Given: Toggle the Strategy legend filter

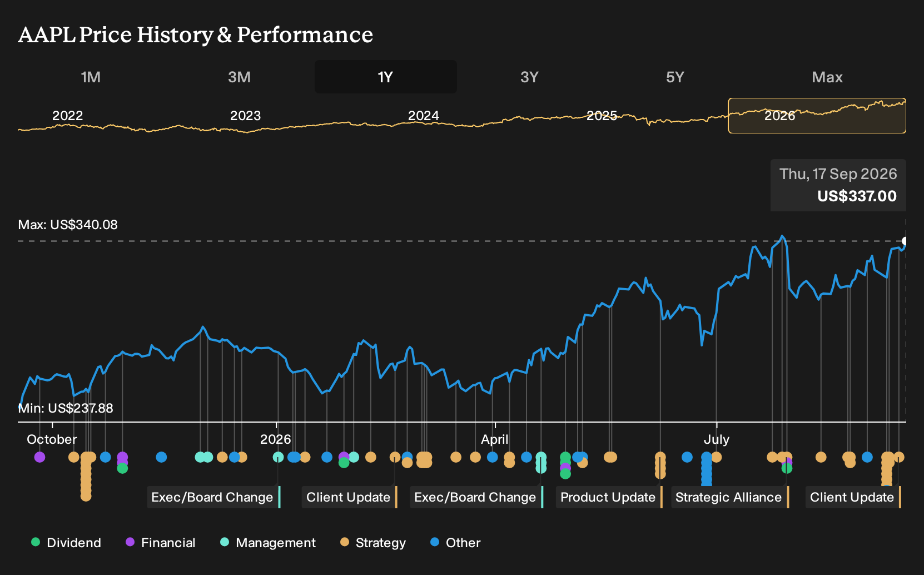Looking at the screenshot, I should [x=373, y=543].
